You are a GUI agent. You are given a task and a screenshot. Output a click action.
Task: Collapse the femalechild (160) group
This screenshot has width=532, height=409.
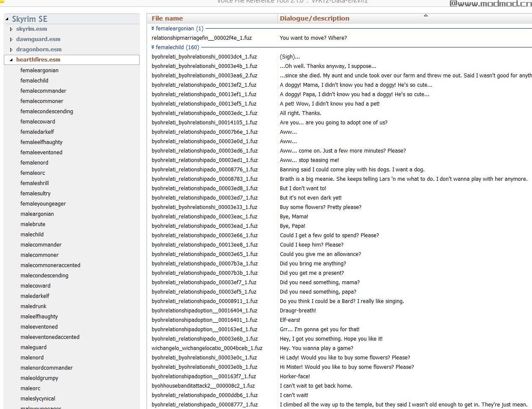click(153, 47)
